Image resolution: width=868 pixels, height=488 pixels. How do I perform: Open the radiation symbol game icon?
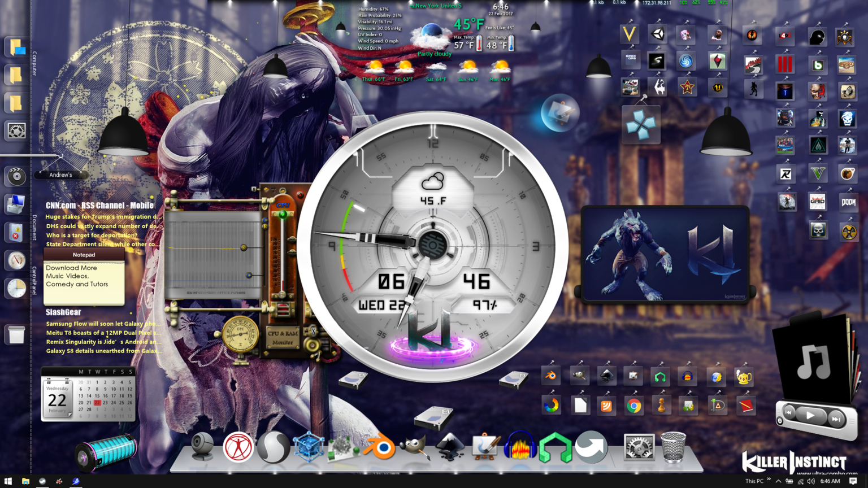point(848,231)
